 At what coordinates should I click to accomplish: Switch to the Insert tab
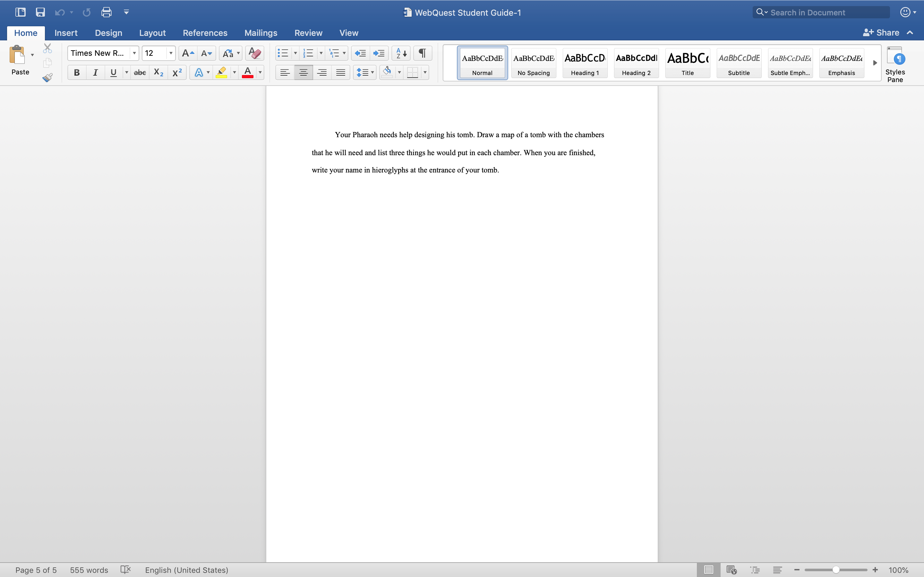66,33
